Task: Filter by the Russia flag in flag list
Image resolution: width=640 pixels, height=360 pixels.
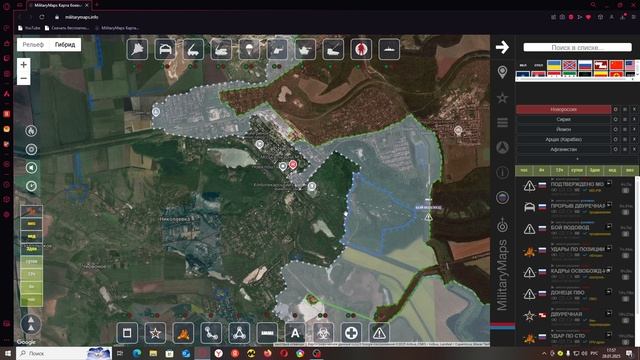Action: coord(585,65)
